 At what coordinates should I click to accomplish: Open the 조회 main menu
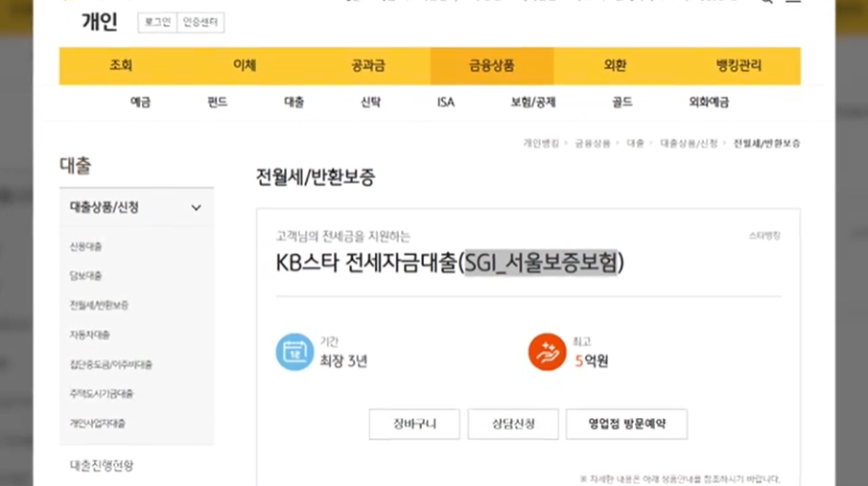(x=121, y=65)
